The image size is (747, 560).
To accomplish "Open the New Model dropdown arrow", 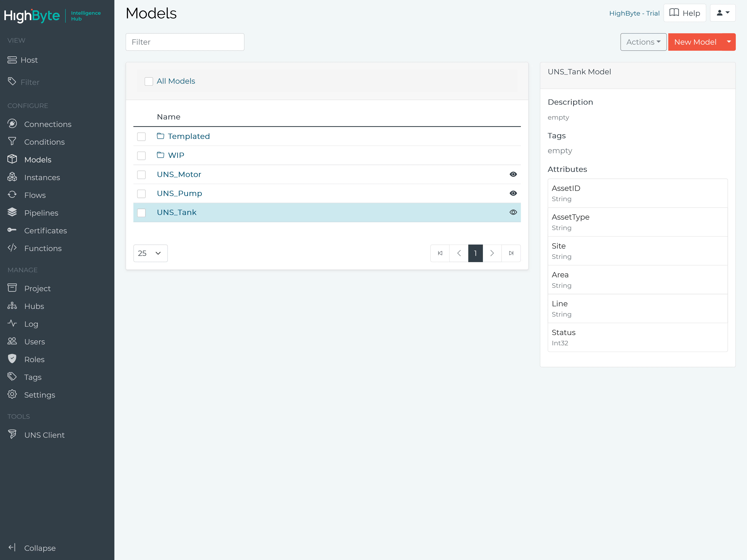I will click(729, 42).
